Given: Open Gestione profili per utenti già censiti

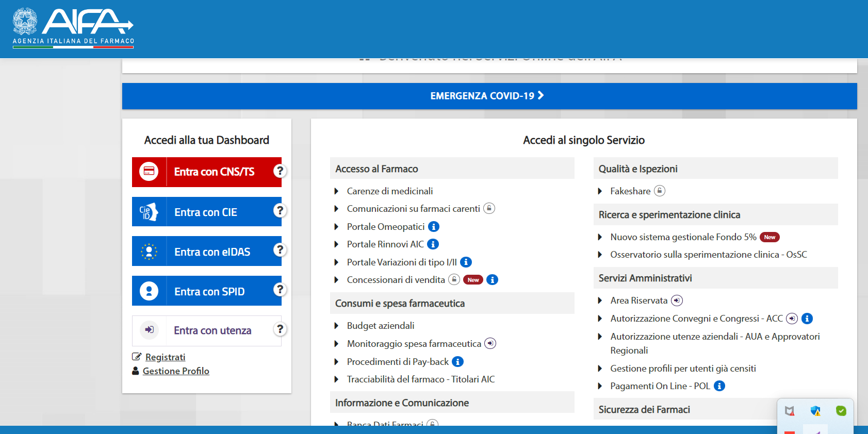Looking at the screenshot, I should 683,369.
